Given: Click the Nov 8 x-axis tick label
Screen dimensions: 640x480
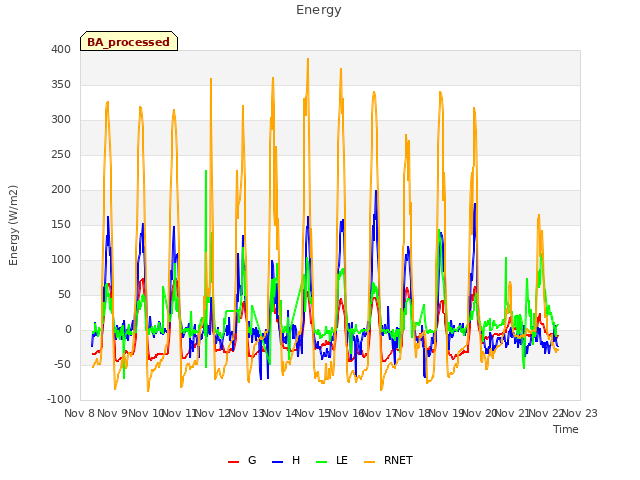Looking at the screenshot, I should (x=80, y=413).
